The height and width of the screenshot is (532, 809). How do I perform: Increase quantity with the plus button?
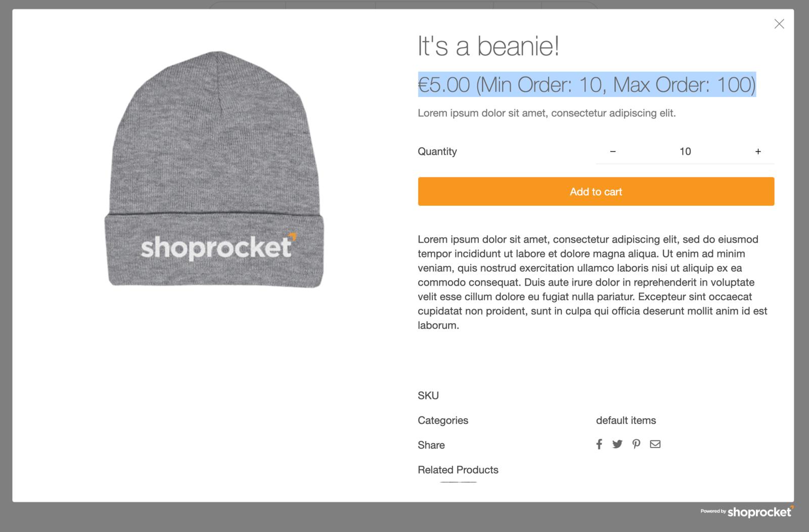click(758, 152)
